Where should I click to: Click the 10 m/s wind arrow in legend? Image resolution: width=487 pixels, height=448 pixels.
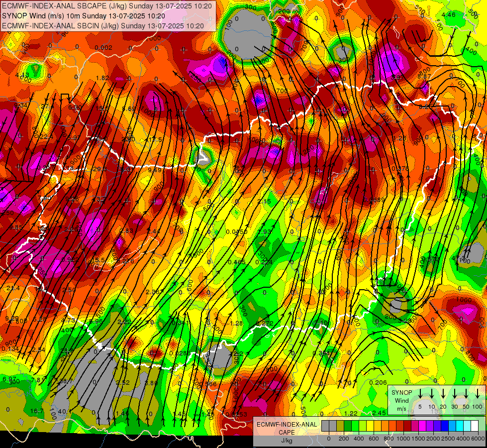pyautogui.click(x=432, y=395)
